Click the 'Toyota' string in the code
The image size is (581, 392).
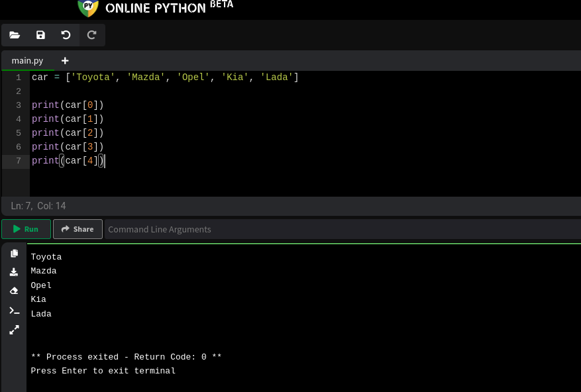pos(93,77)
